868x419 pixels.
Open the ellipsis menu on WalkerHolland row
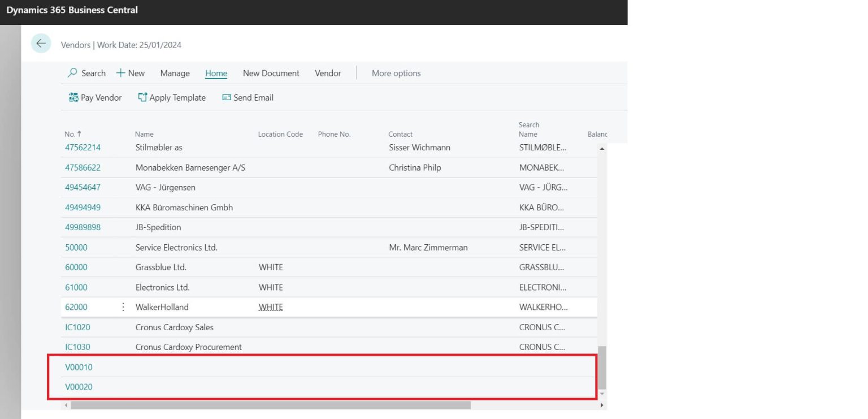pyautogui.click(x=123, y=307)
